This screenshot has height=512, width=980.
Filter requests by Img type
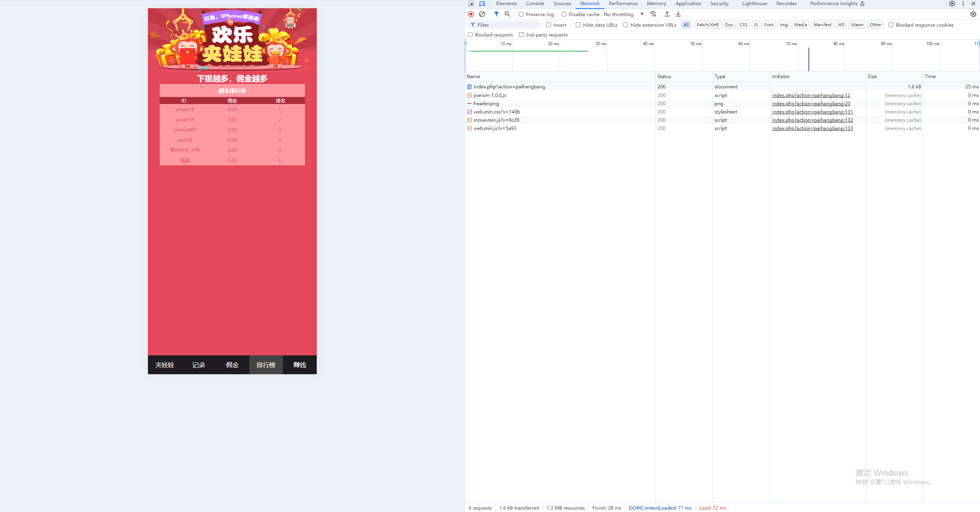783,25
